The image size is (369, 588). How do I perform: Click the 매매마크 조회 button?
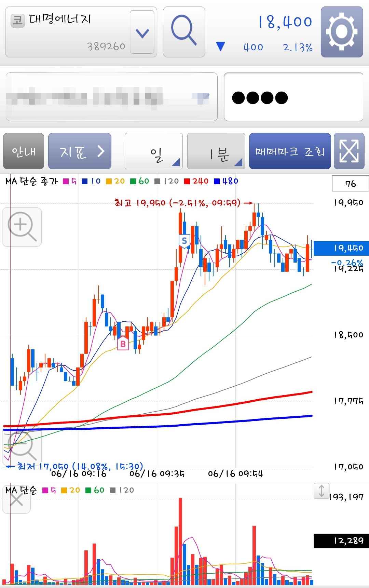[290, 151]
